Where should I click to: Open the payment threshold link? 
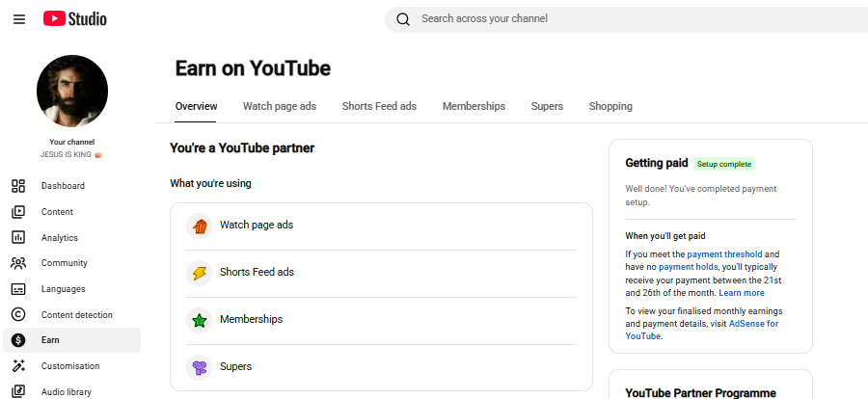tap(724, 254)
